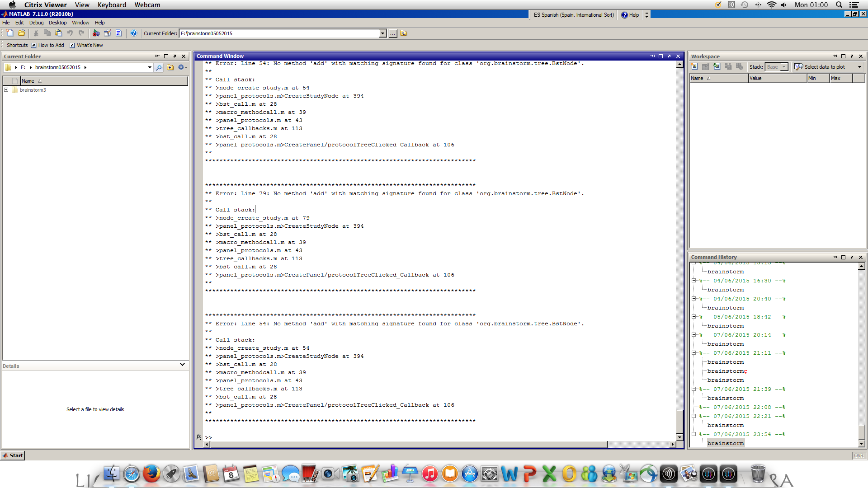Open Simulink from the toolbar
This screenshot has width=868, height=488.
[x=96, y=33]
